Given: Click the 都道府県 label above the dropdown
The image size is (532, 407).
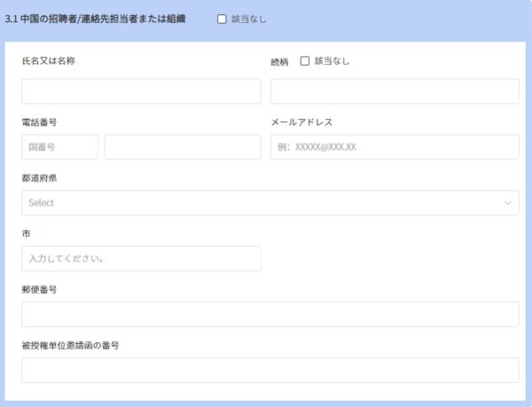Looking at the screenshot, I should 39,178.
